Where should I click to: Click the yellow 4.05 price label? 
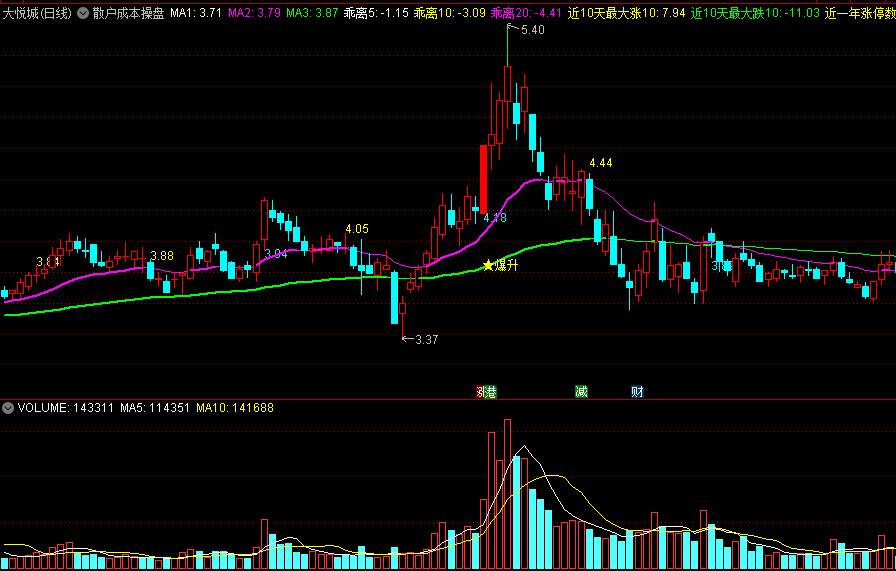(x=357, y=229)
